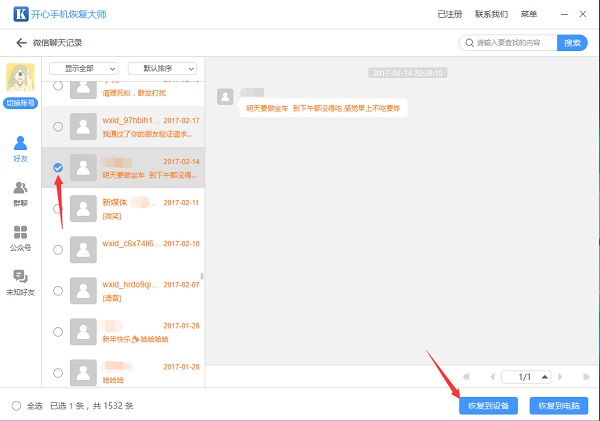Select the radio for 清理死粉 chat
The width and height of the screenshot is (600, 421).
tap(58, 86)
